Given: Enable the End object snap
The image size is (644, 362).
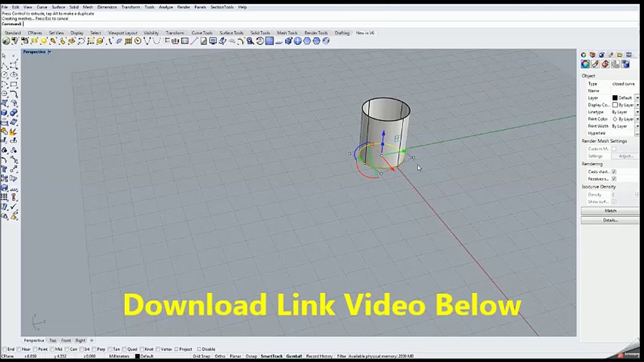Looking at the screenshot, I should click(5, 349).
